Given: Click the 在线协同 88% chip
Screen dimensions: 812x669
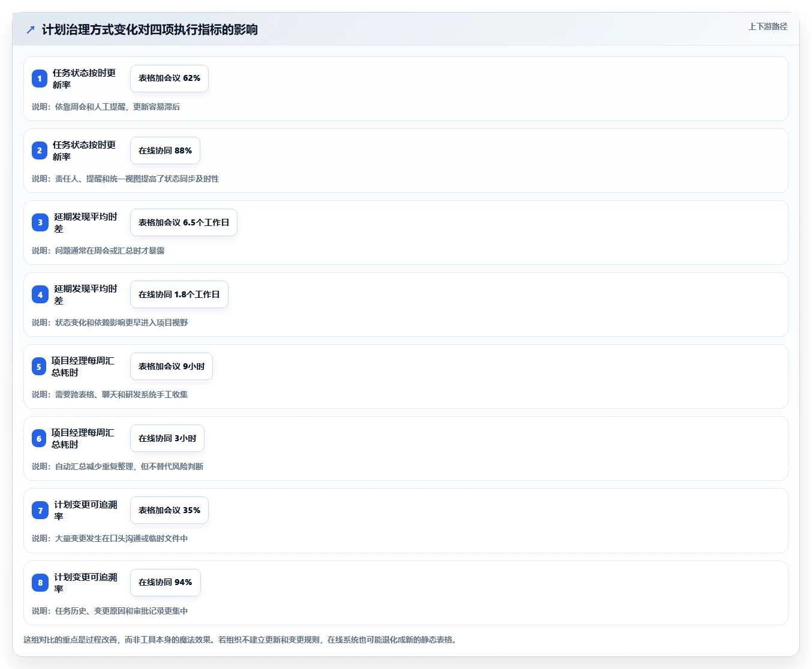Looking at the screenshot, I should (165, 150).
